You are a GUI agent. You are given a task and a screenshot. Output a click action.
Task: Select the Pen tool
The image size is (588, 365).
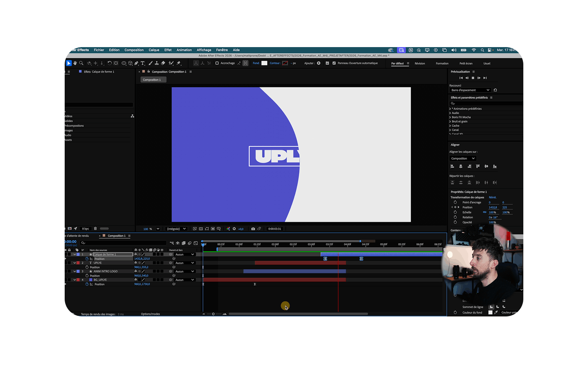136,63
